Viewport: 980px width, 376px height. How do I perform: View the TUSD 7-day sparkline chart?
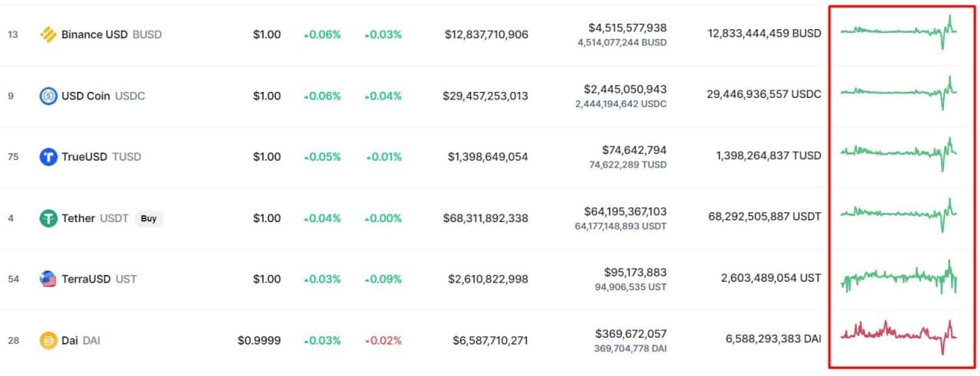click(899, 152)
